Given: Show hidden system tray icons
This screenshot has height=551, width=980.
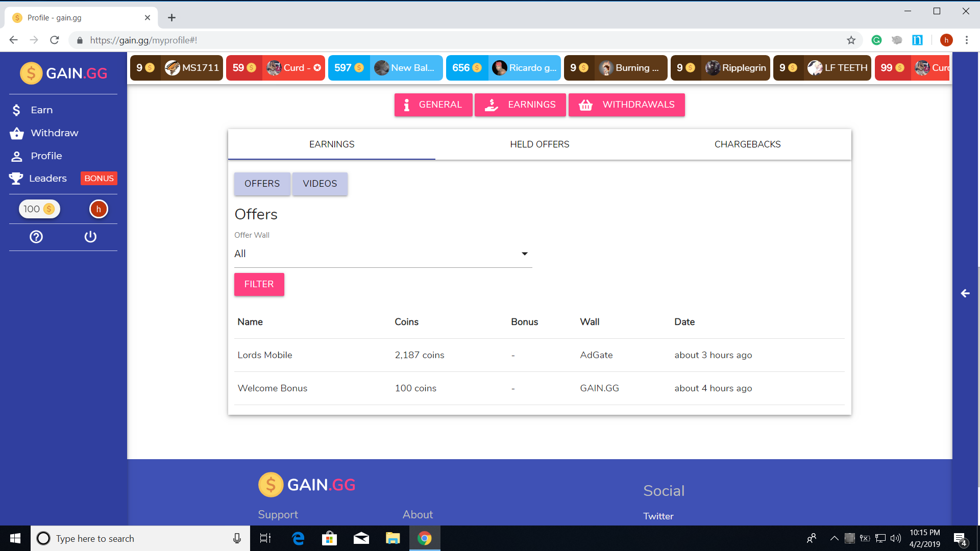Looking at the screenshot, I should 834,538.
